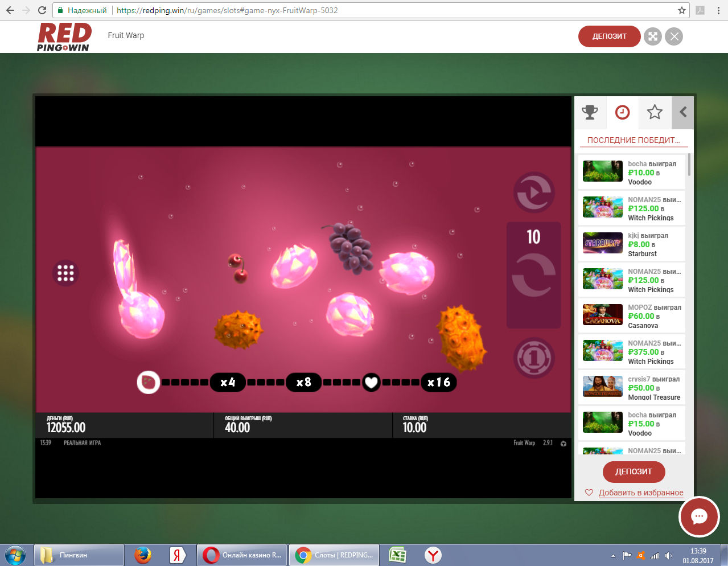Image resolution: width=728 pixels, height=566 pixels.
Task: Click the volume icon in the system tray
Action: [x=668, y=556]
